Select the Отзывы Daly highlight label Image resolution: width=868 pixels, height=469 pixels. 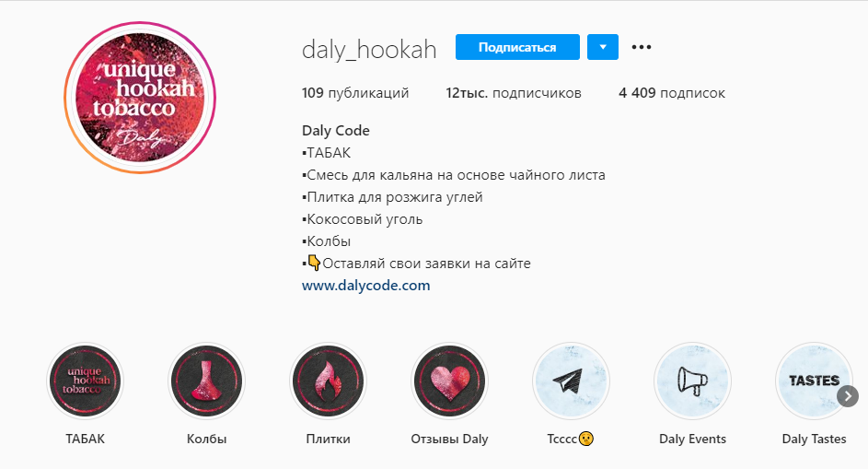click(449, 440)
